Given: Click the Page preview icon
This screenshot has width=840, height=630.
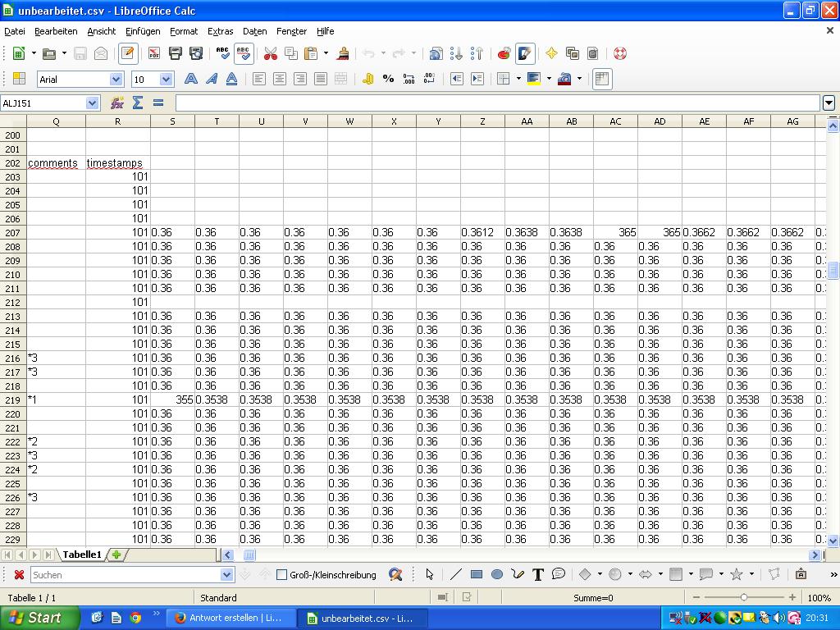Looking at the screenshot, I should 196,53.
